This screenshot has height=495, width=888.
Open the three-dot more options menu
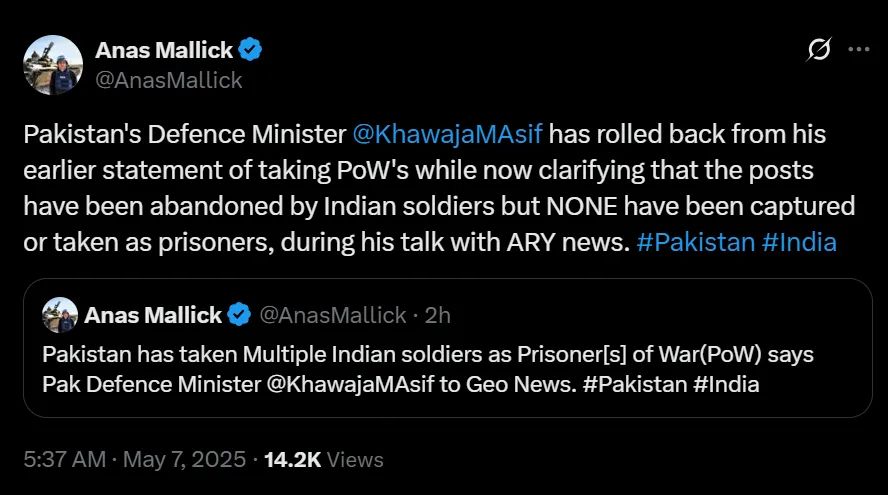[858, 51]
